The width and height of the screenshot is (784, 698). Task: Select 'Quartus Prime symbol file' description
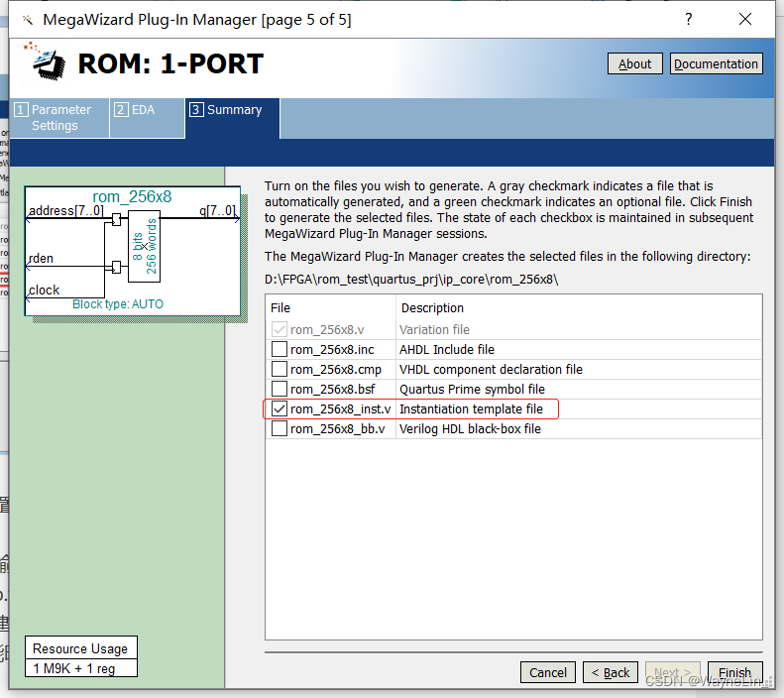click(472, 389)
